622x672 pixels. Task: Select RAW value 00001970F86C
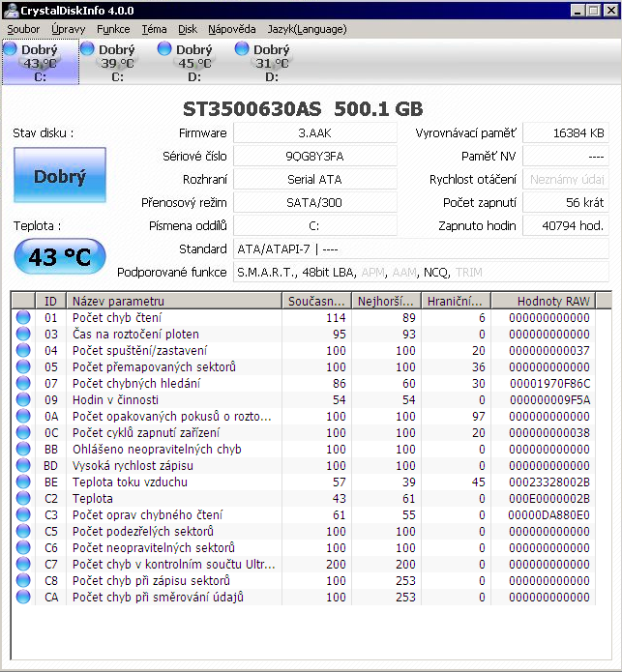pyautogui.click(x=550, y=384)
